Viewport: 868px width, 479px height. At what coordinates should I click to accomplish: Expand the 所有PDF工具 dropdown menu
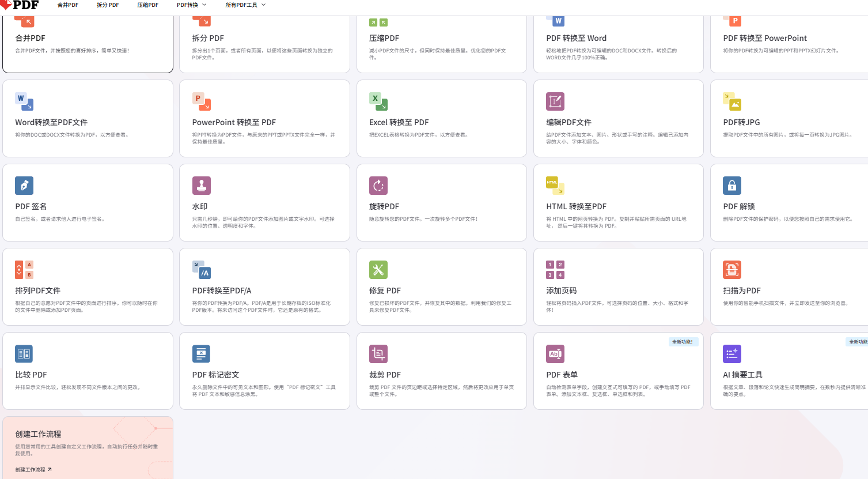coord(245,5)
